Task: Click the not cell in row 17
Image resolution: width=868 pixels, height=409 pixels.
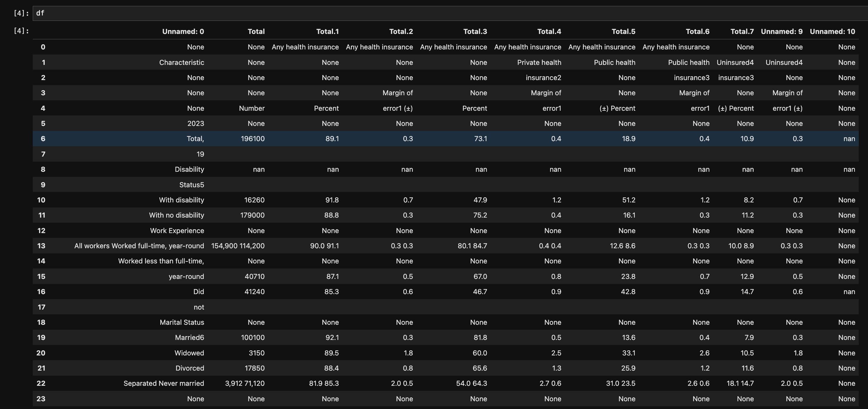Action: (199, 307)
